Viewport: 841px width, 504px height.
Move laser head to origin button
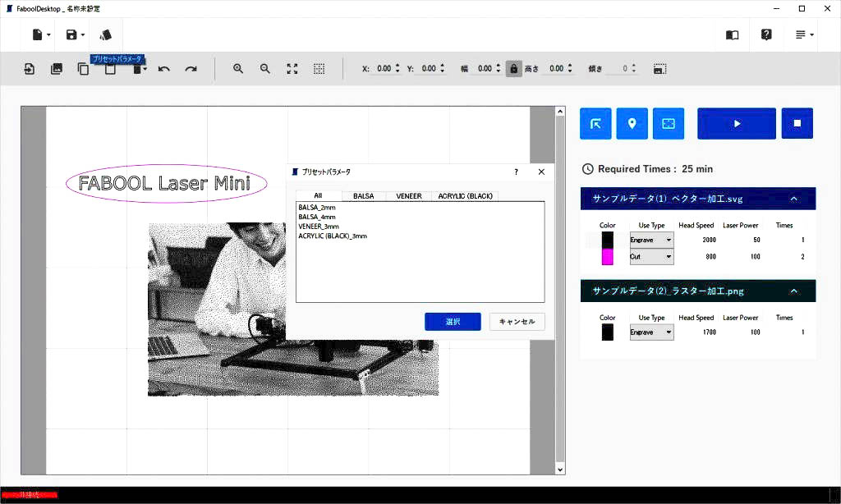click(595, 123)
